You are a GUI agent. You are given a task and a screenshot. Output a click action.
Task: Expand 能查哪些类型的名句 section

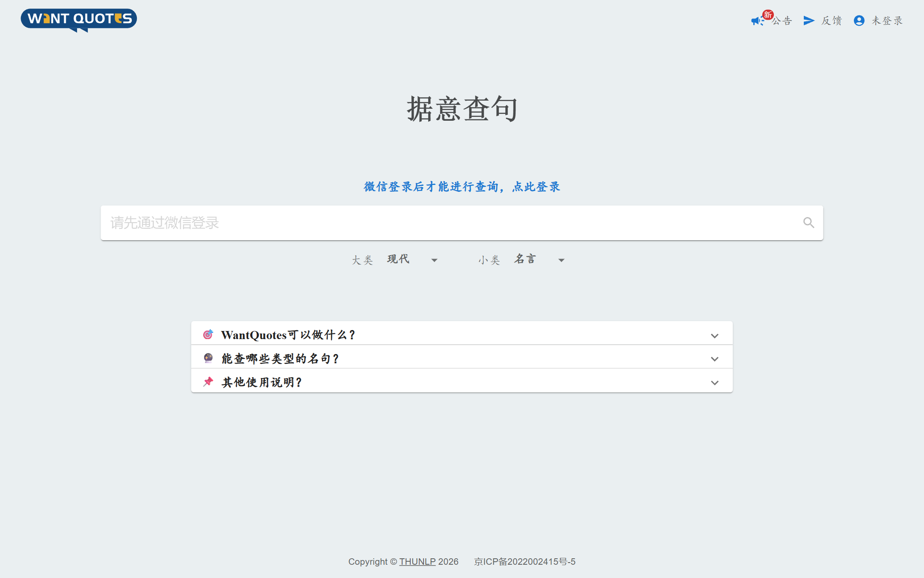(x=462, y=357)
